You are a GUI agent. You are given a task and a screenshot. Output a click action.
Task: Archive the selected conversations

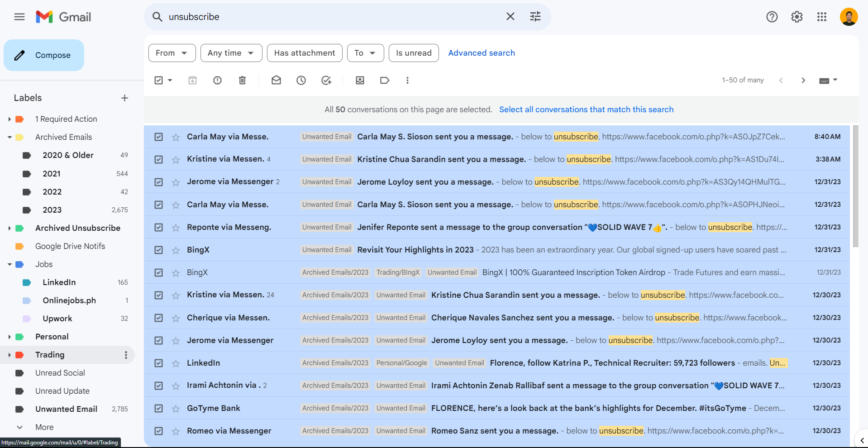(x=193, y=80)
